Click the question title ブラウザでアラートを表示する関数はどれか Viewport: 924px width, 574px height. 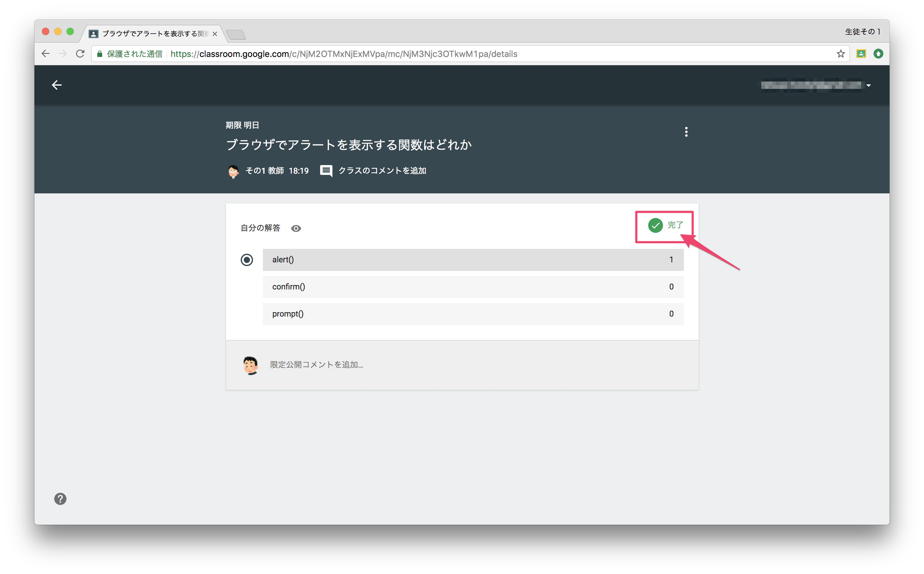(x=349, y=145)
